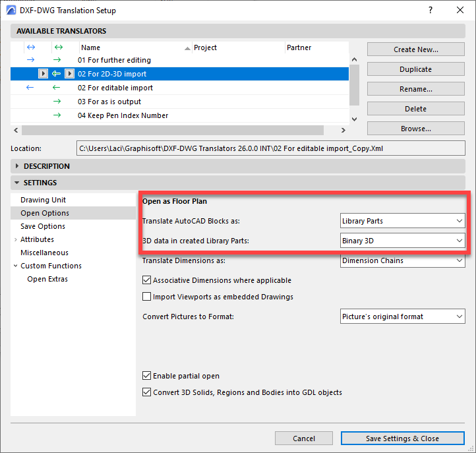This screenshot has width=476, height=453.
Task: Click horizontal scroll right arrow of translator list
Action: (x=343, y=131)
